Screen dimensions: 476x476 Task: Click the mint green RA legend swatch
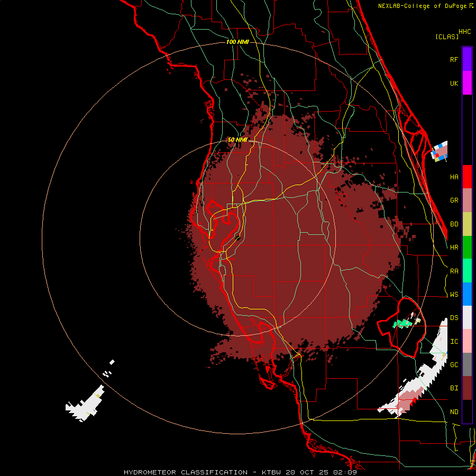tap(467, 271)
